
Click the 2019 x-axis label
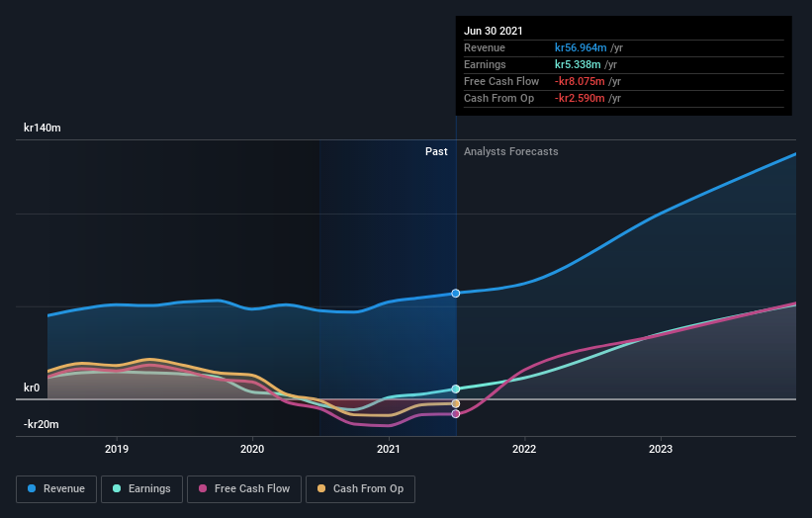coord(117,449)
